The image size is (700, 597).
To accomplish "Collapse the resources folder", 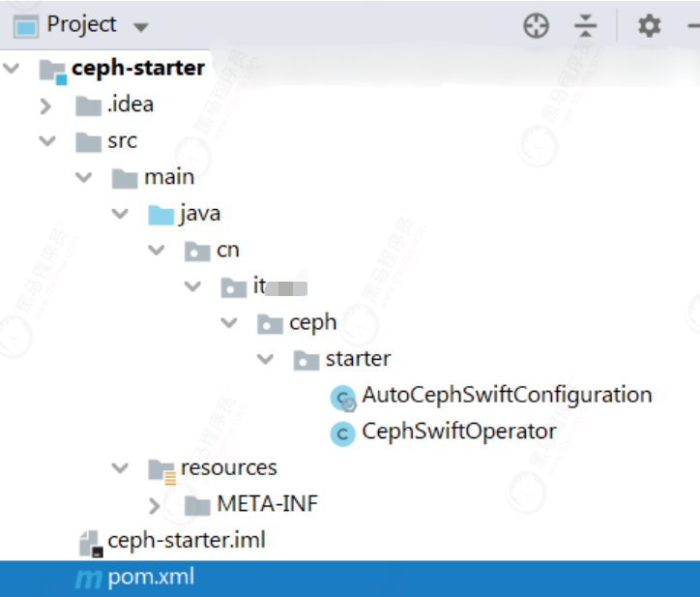I will (120, 468).
